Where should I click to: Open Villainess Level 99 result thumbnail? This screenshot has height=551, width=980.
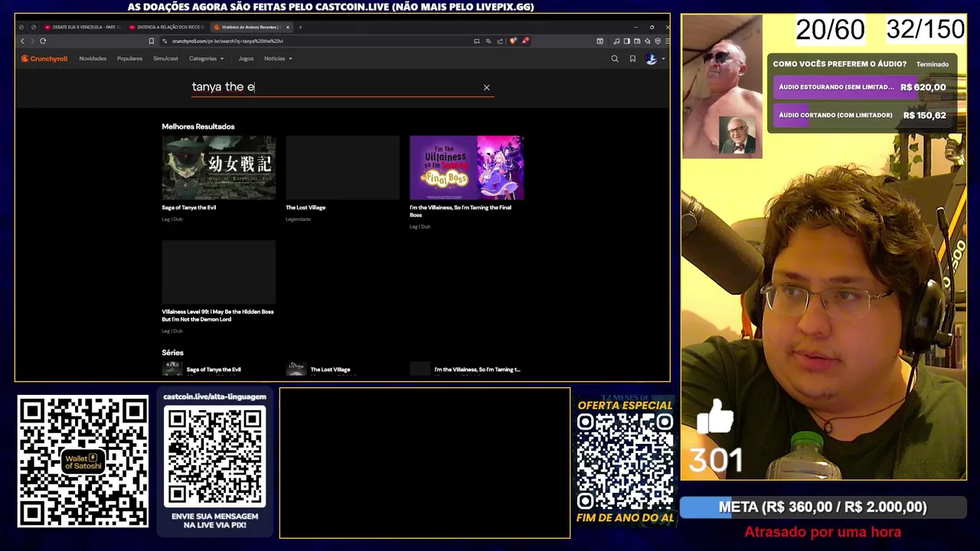tap(218, 272)
